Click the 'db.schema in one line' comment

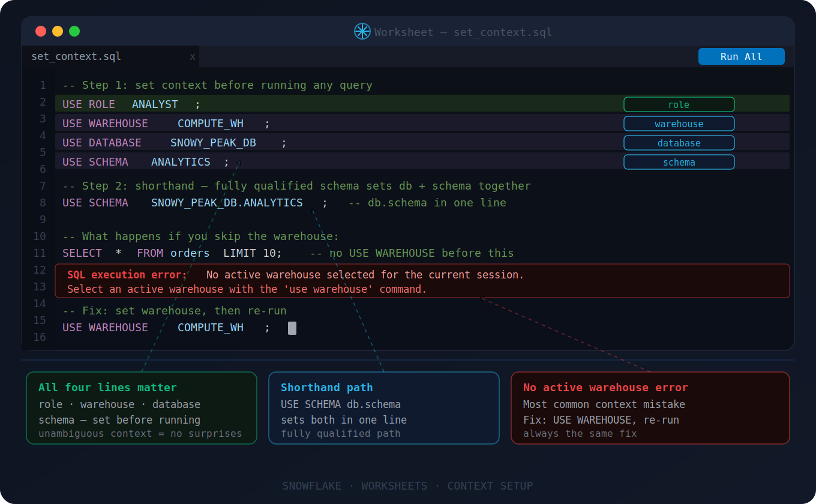427,203
